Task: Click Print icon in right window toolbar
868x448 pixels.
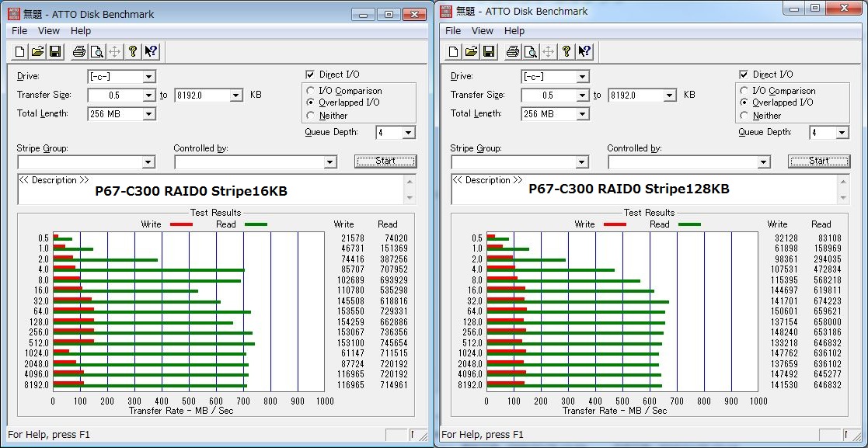Action: click(513, 52)
